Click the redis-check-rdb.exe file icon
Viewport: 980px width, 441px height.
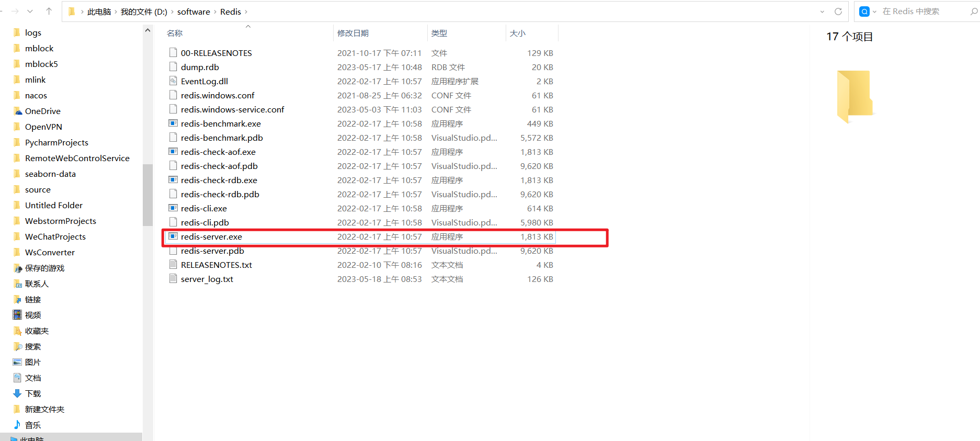[173, 180]
